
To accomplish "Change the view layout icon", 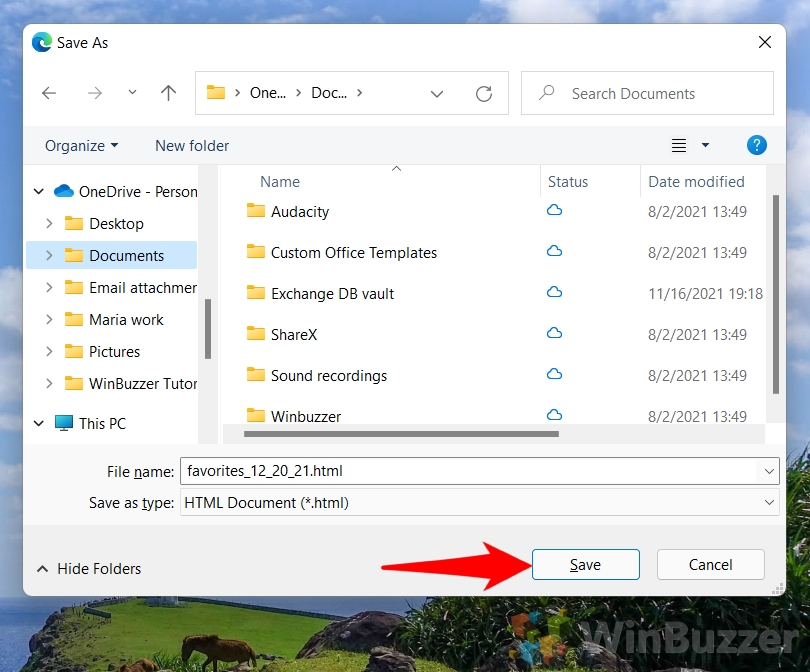I will tap(679, 145).
